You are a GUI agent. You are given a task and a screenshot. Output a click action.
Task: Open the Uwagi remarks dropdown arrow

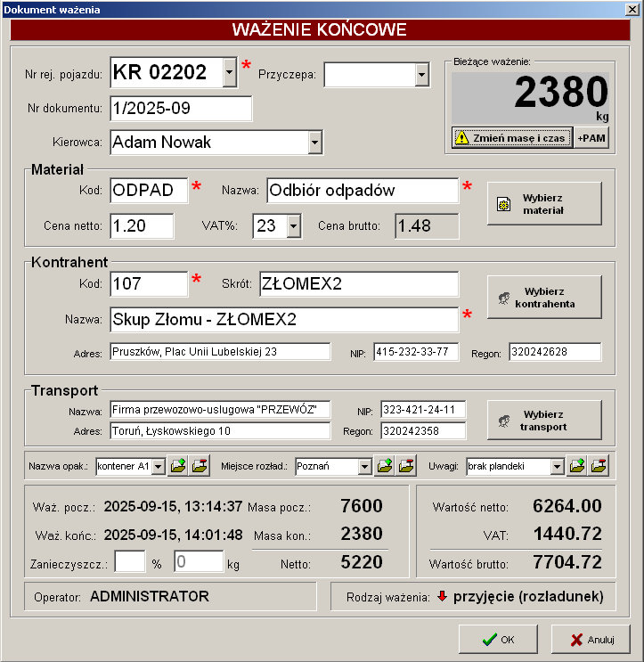click(557, 467)
